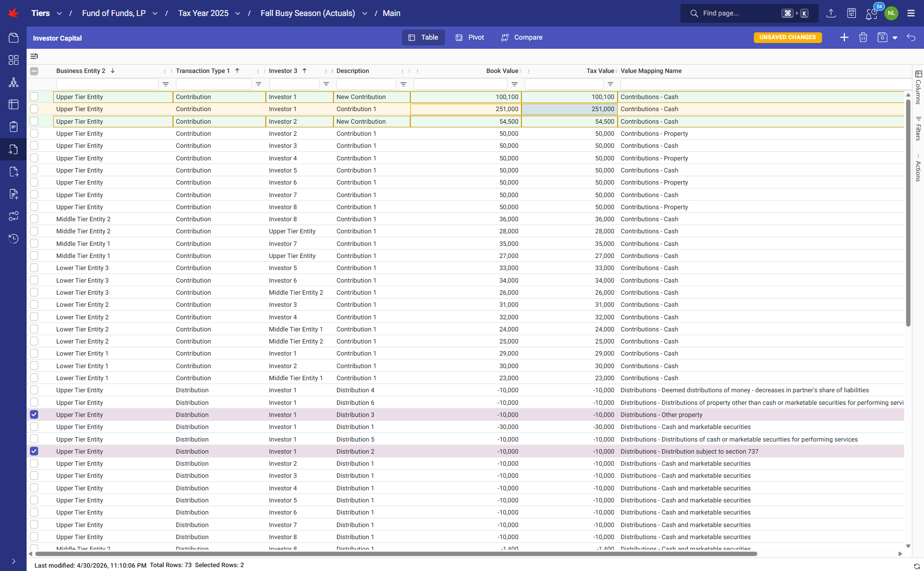This screenshot has width=924, height=571.
Task: Open the folder icon in left sidebar
Action: coord(14,38)
